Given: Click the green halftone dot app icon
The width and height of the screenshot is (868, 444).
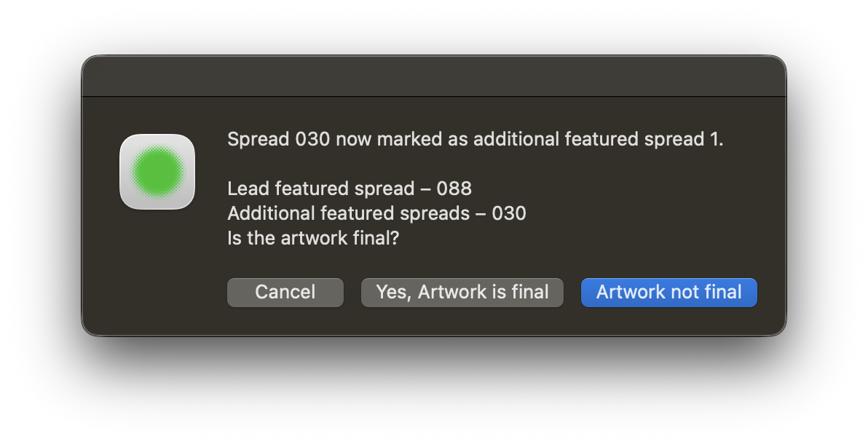Looking at the screenshot, I should (x=157, y=171).
